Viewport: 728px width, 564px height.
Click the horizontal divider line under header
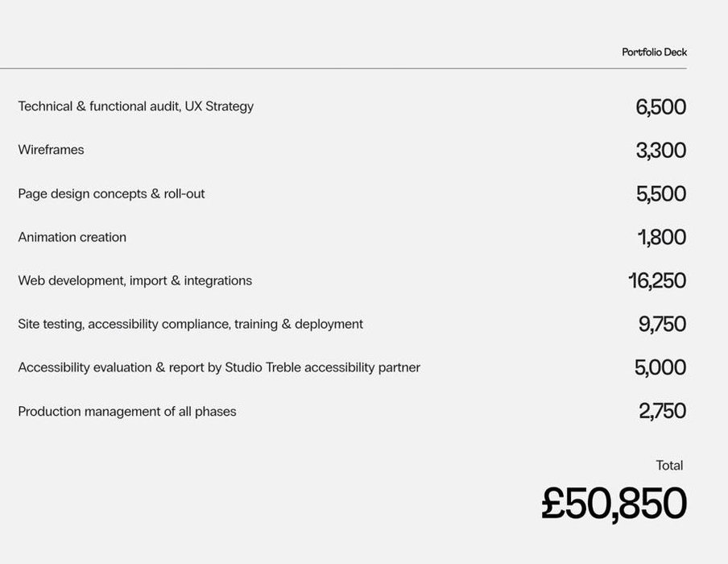click(343, 68)
